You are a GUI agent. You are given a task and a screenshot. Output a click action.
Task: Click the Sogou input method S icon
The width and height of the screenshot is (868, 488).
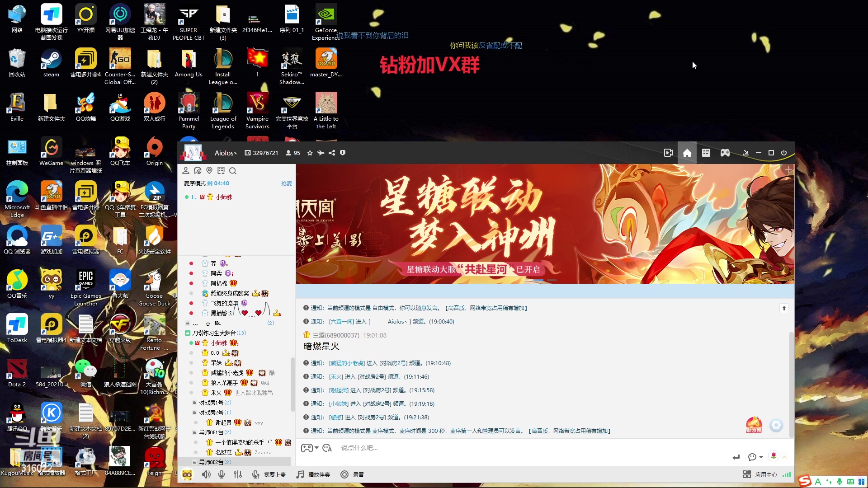805,481
